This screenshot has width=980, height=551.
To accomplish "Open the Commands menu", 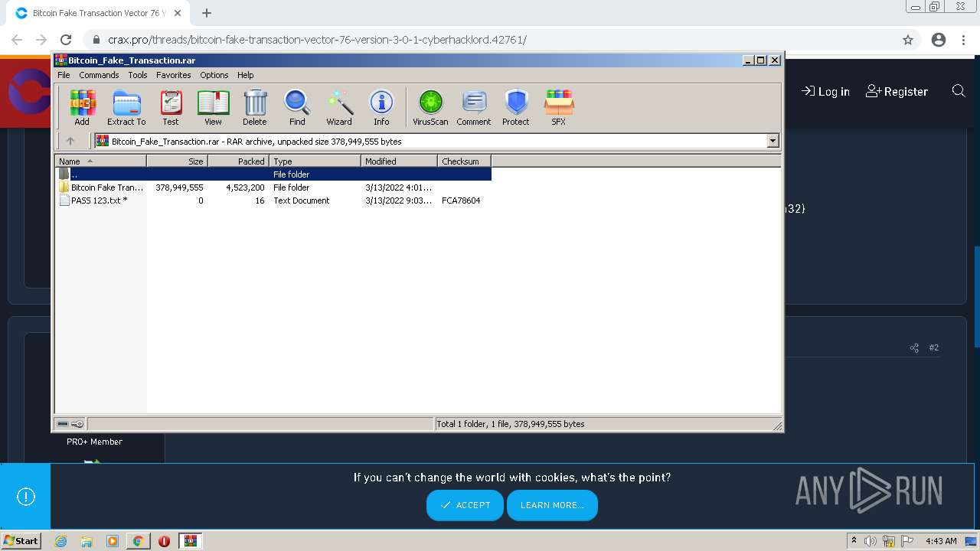I will coord(99,75).
